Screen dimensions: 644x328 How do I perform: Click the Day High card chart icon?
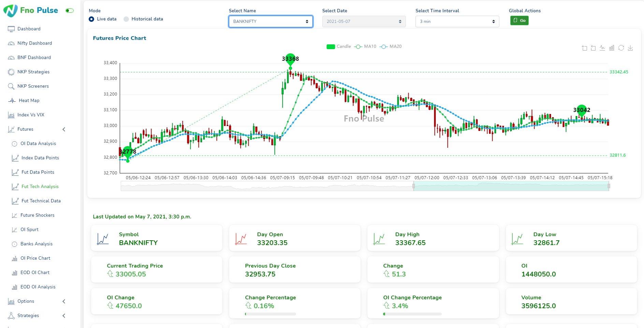point(379,239)
